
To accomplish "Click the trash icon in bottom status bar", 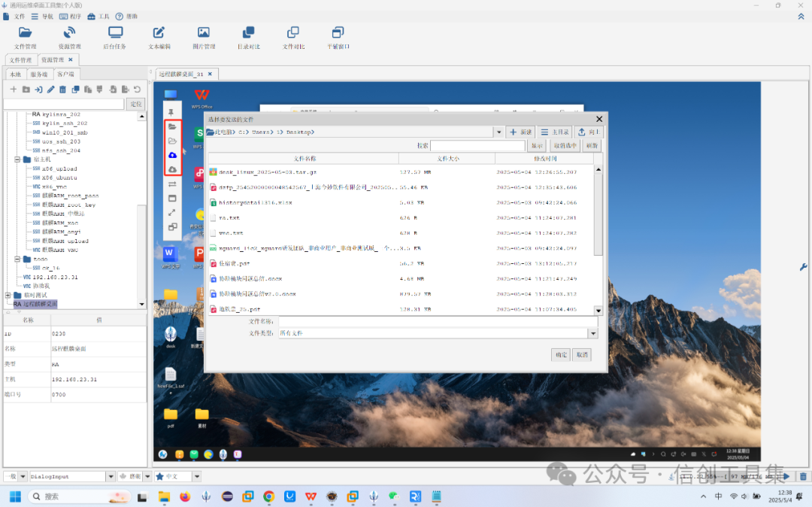I will 803,476.
